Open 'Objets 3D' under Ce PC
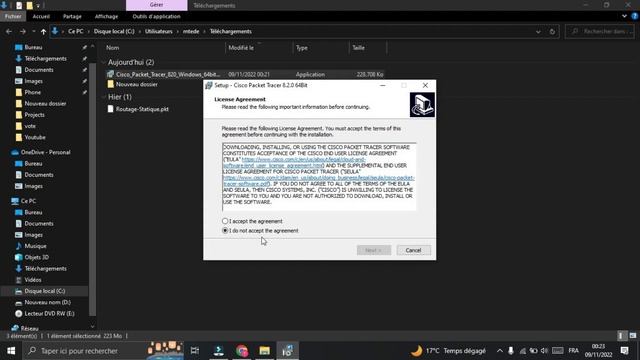Viewport: 640px width, 360px height. pos(36,257)
